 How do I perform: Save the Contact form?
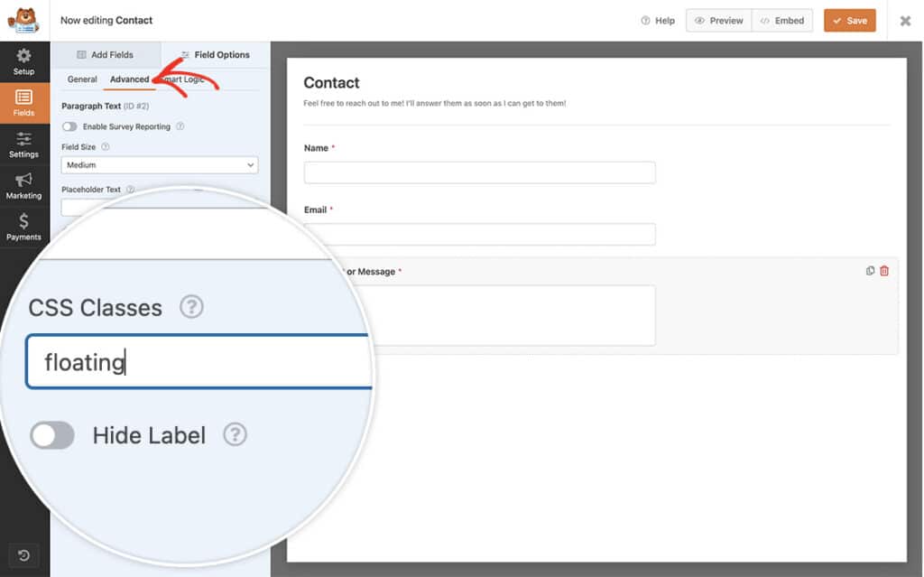coord(849,20)
